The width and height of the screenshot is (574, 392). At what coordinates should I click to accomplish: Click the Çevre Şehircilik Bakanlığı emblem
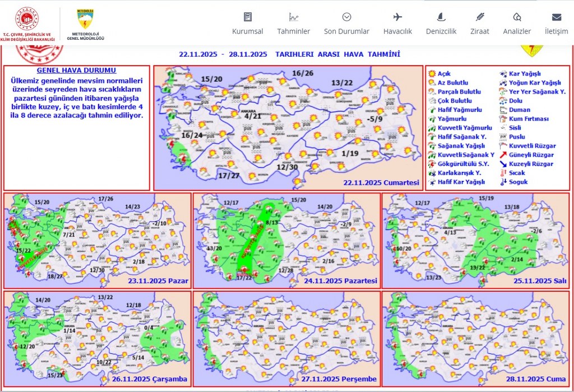click(27, 22)
